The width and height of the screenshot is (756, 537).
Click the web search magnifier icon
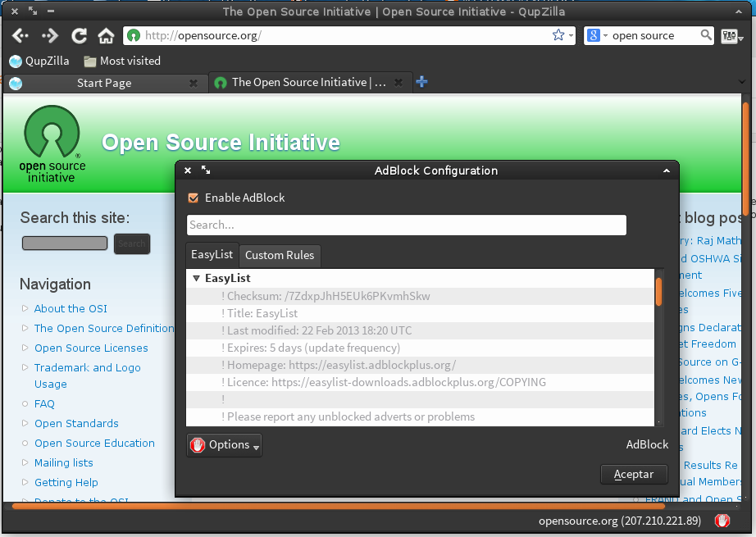point(706,35)
